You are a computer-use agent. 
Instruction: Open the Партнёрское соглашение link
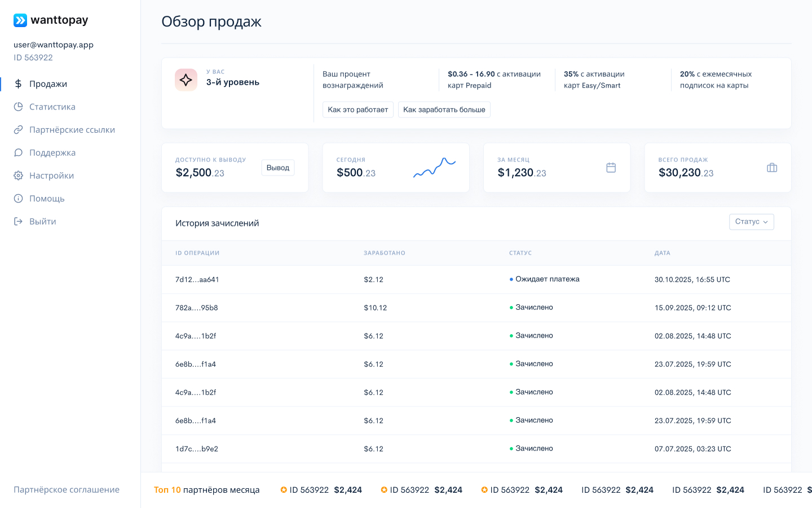click(x=67, y=490)
